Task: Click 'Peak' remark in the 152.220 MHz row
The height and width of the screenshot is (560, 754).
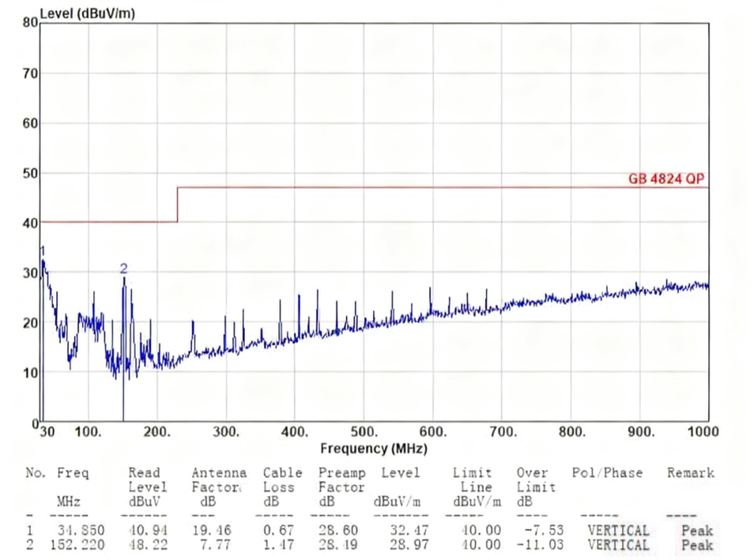Action: (x=697, y=545)
